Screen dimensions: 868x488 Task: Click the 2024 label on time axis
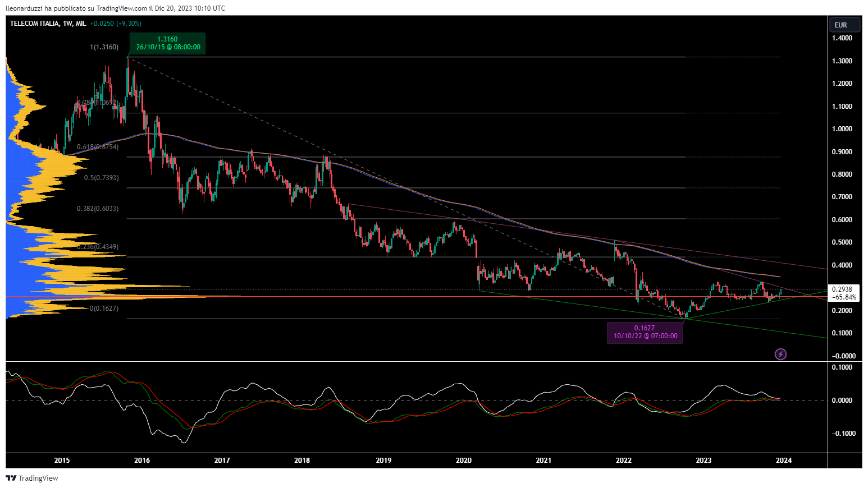point(784,461)
